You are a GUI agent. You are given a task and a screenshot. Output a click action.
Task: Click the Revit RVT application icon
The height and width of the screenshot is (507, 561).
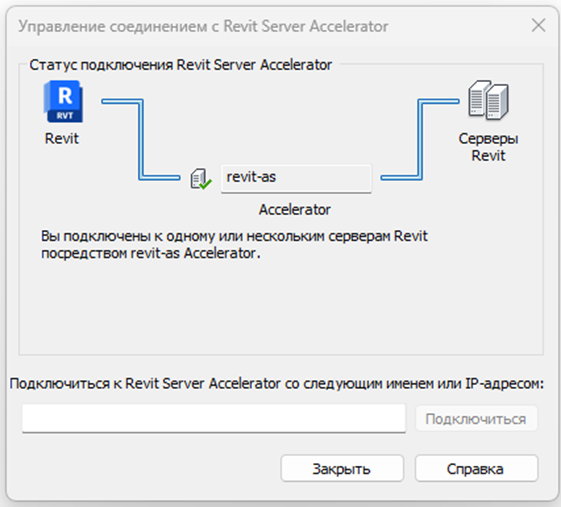click(x=63, y=101)
